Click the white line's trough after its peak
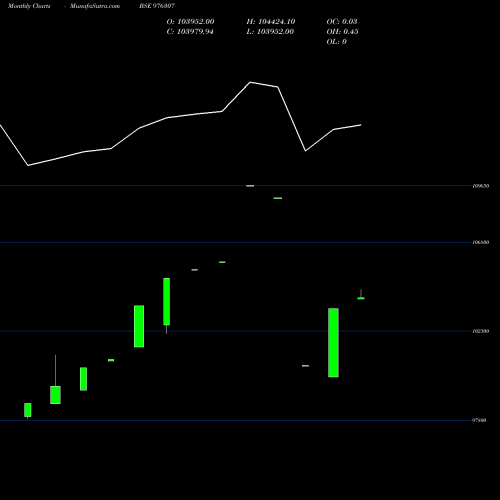This screenshot has width=500, height=500. pyautogui.click(x=305, y=151)
